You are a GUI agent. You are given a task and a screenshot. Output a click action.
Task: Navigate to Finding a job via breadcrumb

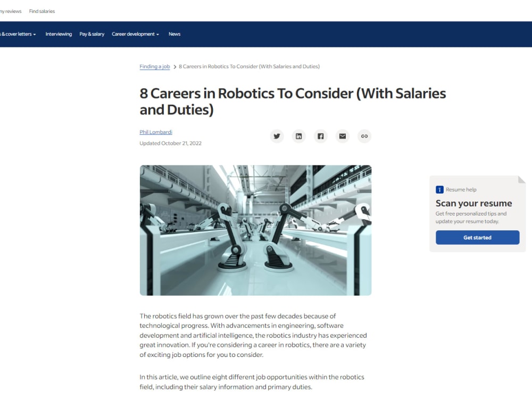(x=154, y=66)
